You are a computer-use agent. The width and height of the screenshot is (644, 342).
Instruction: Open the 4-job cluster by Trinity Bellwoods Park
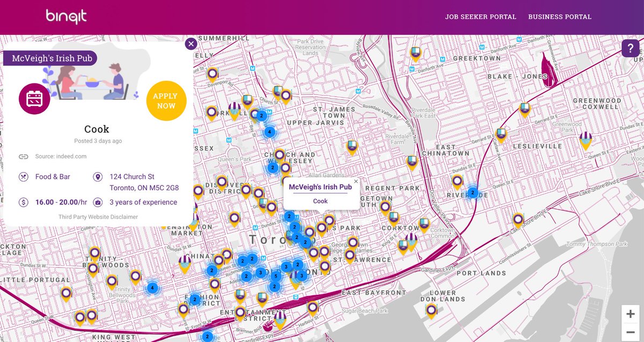pos(152,288)
